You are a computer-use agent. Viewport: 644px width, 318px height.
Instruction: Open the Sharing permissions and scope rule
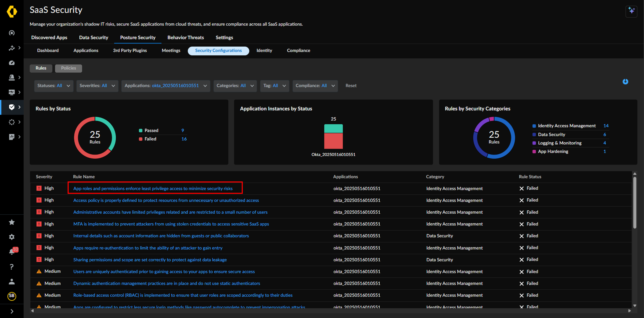[150, 260]
